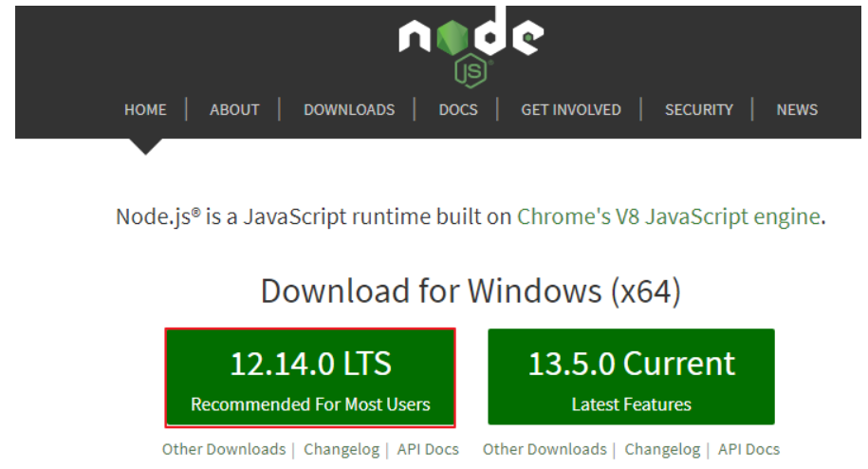Viewport: 868px width, 469px height.
Task: Click the Node.js logo
Action: click(471, 47)
